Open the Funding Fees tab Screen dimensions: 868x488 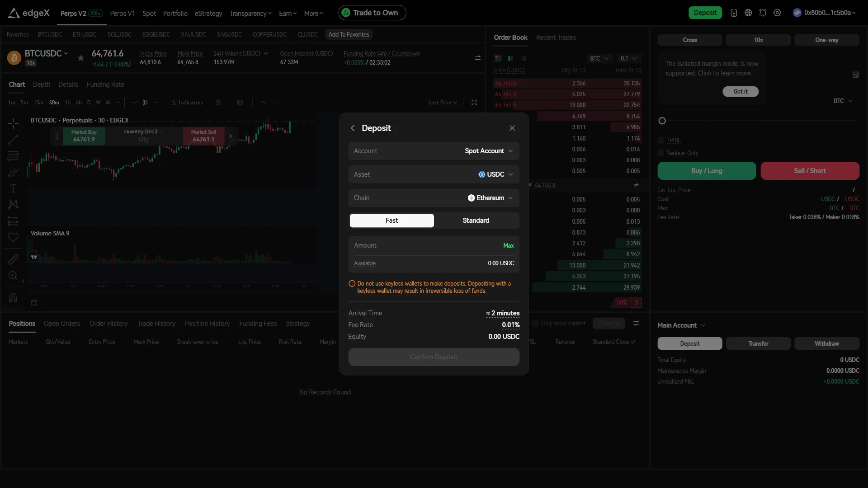(x=258, y=324)
